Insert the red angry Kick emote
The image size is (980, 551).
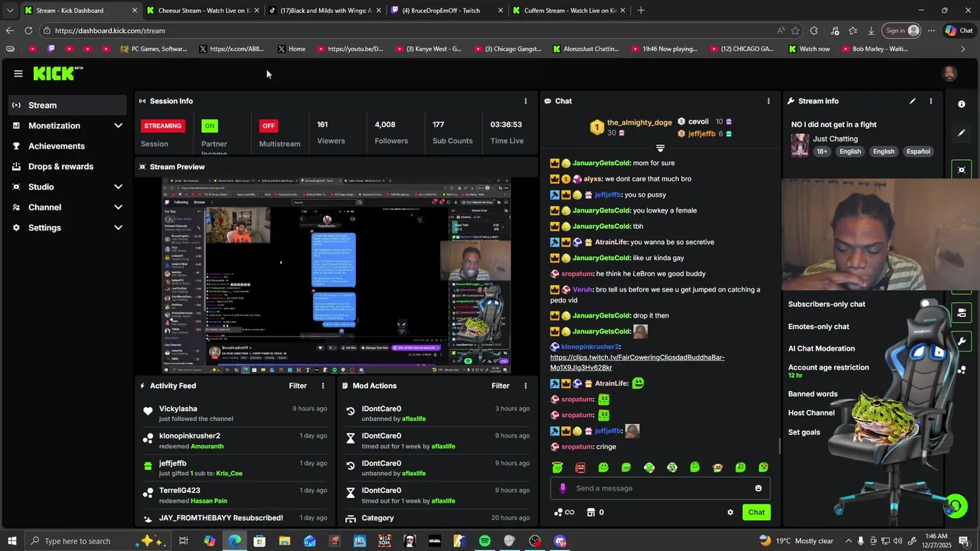tap(580, 468)
